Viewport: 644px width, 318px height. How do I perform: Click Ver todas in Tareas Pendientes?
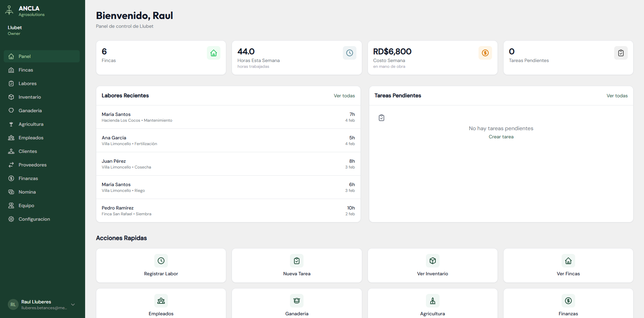(617, 96)
